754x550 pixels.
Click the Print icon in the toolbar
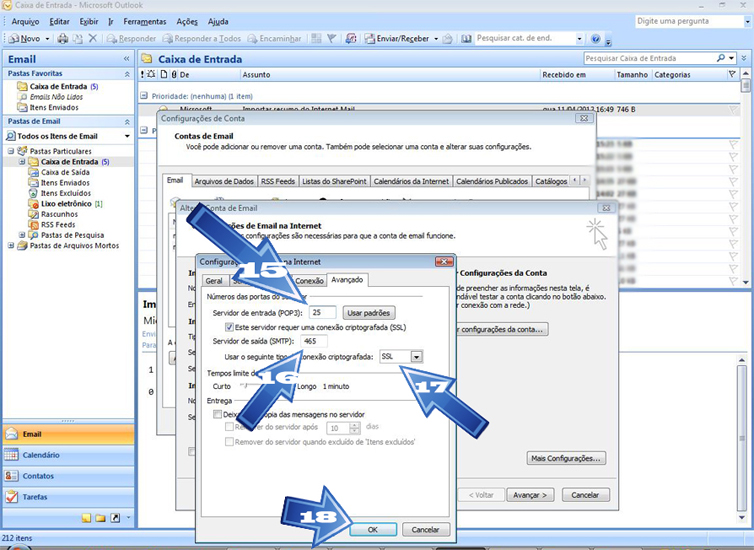pos(63,38)
